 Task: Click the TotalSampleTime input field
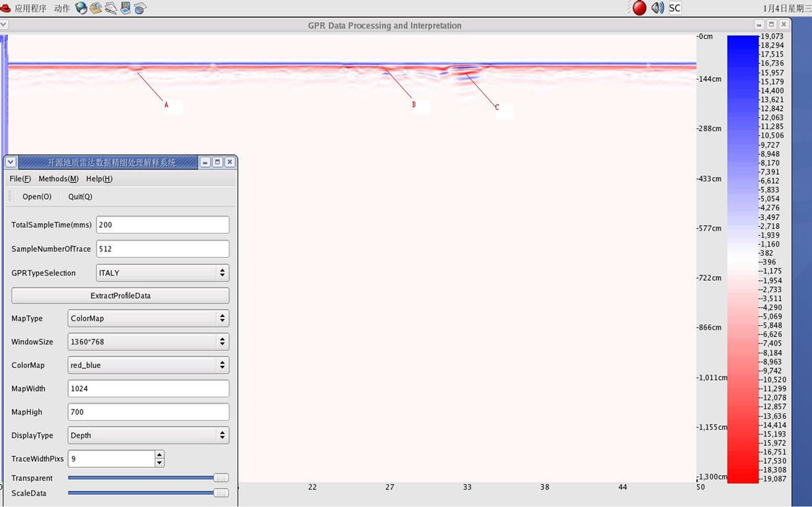163,225
